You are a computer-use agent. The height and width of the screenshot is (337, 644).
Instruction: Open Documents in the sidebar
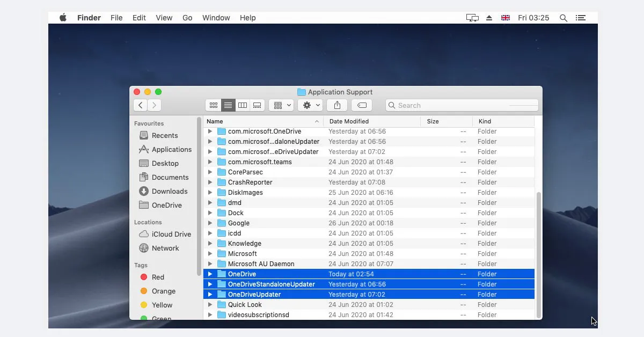point(164,177)
